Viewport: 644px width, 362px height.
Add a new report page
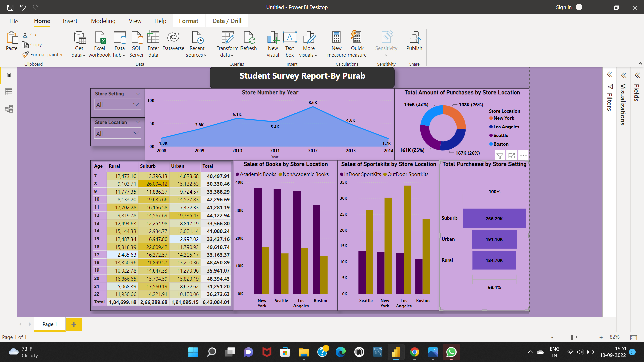pyautogui.click(x=73, y=324)
